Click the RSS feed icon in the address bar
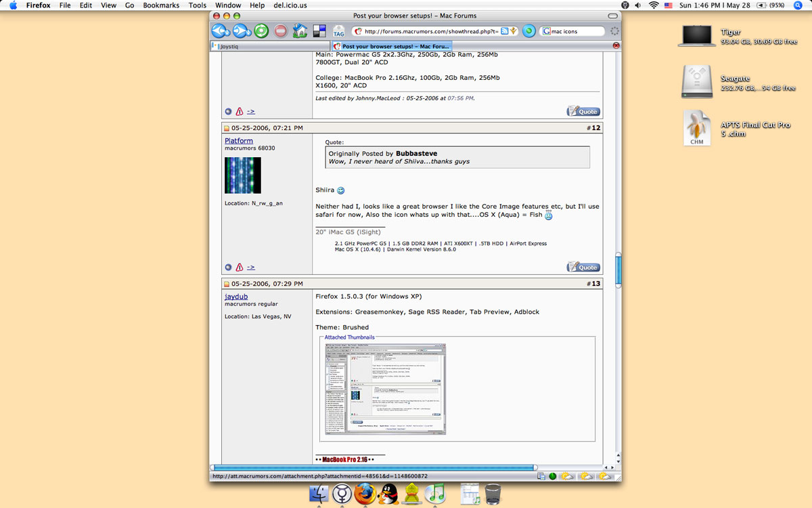Image resolution: width=812 pixels, height=508 pixels. pyautogui.click(x=505, y=31)
